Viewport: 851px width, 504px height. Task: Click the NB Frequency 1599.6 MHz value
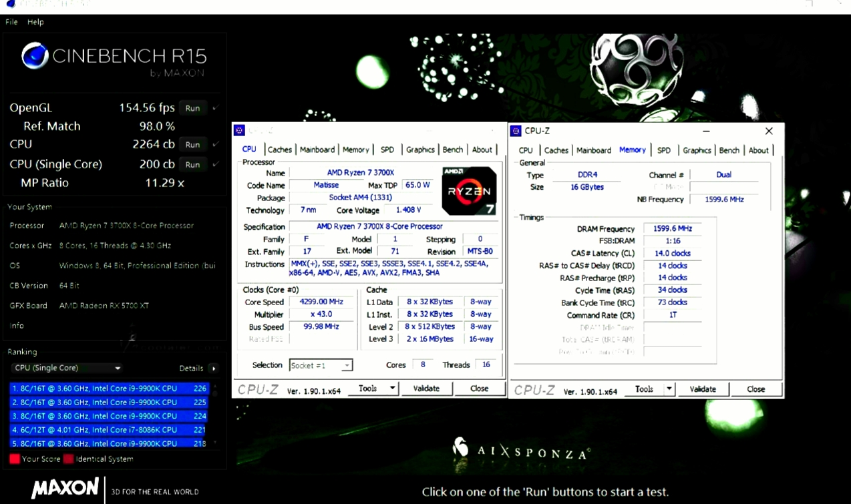[724, 200]
